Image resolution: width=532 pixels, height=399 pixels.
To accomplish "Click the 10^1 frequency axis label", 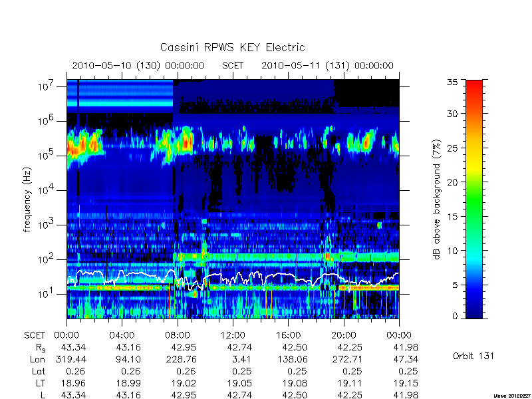I will pyautogui.click(x=47, y=293).
